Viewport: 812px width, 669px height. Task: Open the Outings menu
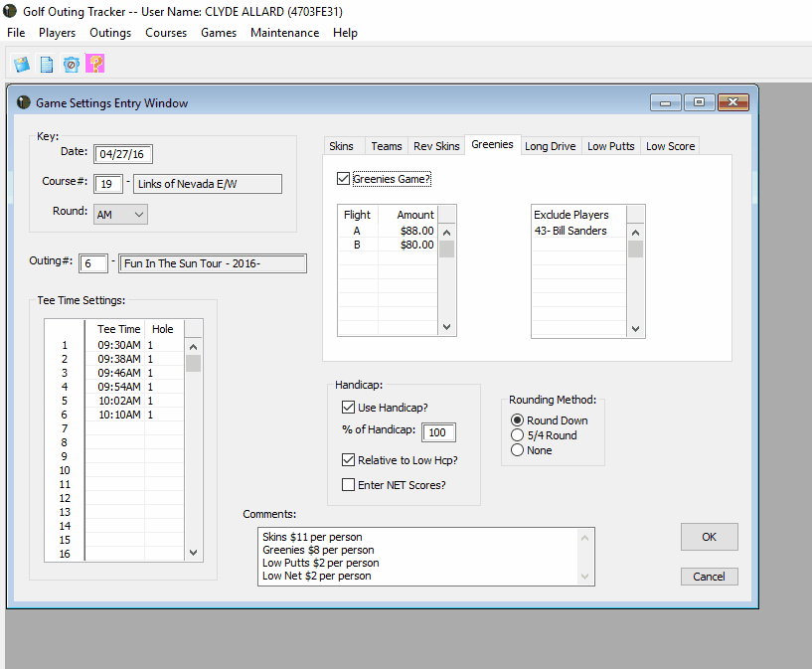110,33
